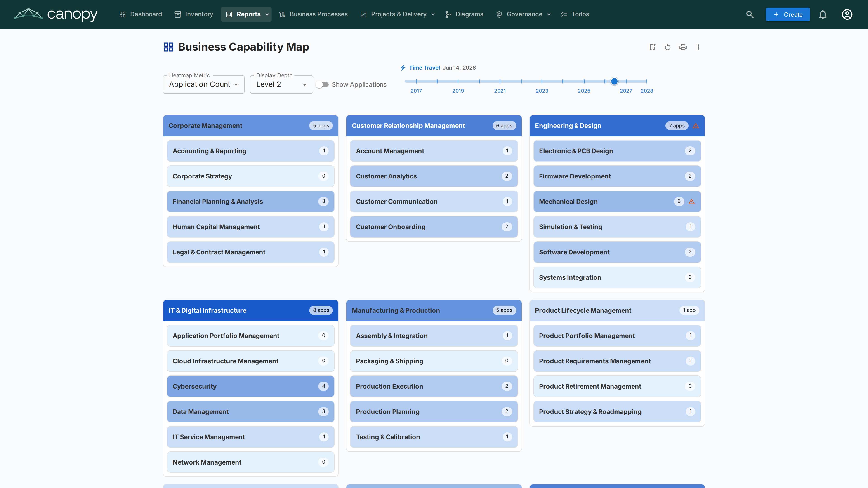Open Display Depth dropdown

click(x=281, y=84)
